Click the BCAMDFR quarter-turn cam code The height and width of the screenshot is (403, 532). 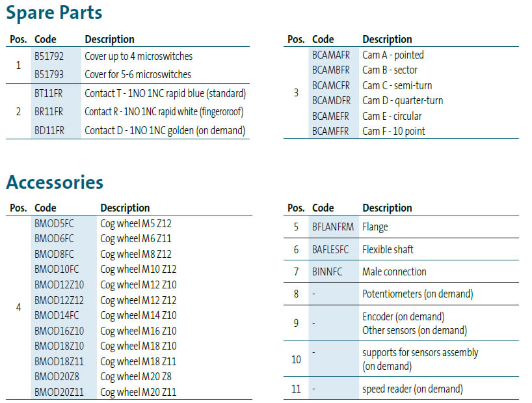331,100
